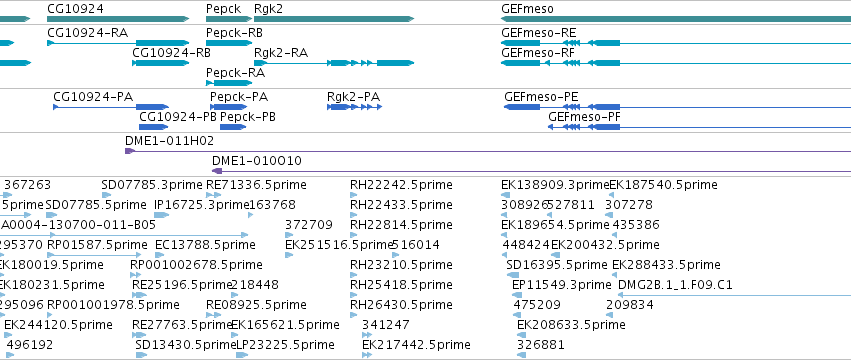Click the 341247 feature label
851x360 pixels.
[x=386, y=325]
